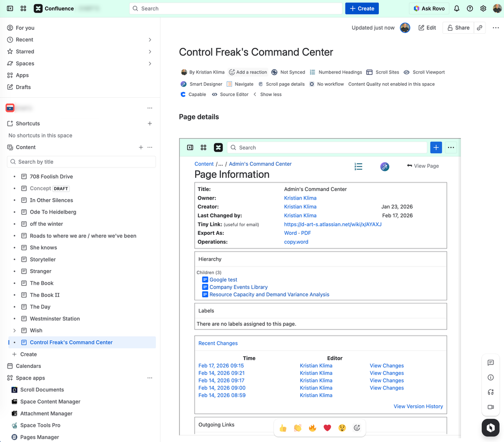This screenshot has height=442, width=504.
Task: Open Recent from the sidebar
Action: (24, 39)
